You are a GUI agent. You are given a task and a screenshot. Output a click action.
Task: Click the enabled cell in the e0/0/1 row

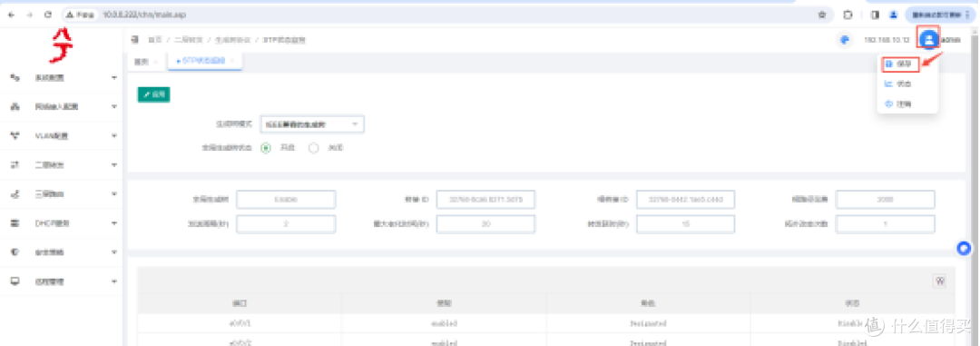point(444,323)
